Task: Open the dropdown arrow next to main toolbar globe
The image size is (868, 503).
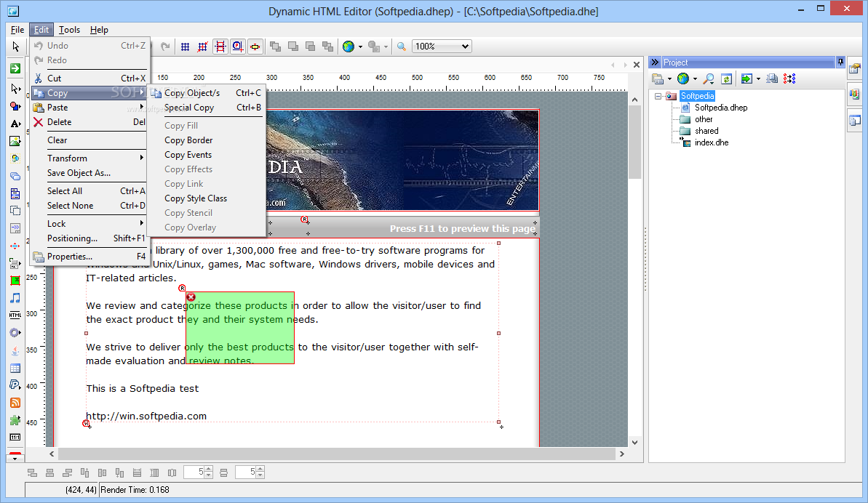Action: coord(360,47)
